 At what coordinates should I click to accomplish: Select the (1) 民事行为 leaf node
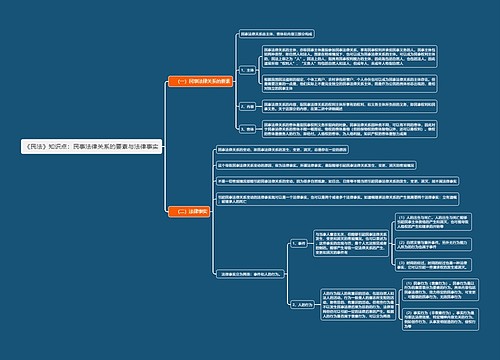(440, 290)
